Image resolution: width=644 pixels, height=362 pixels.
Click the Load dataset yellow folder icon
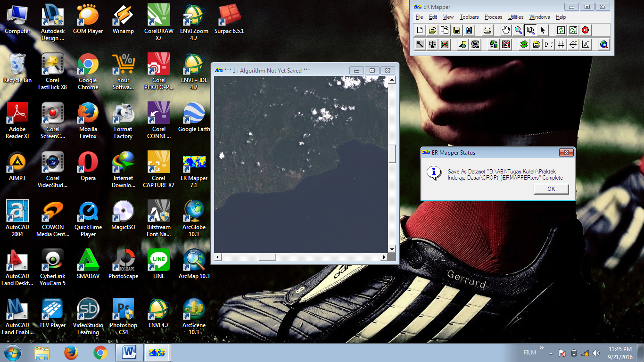pyautogui.click(x=537, y=44)
